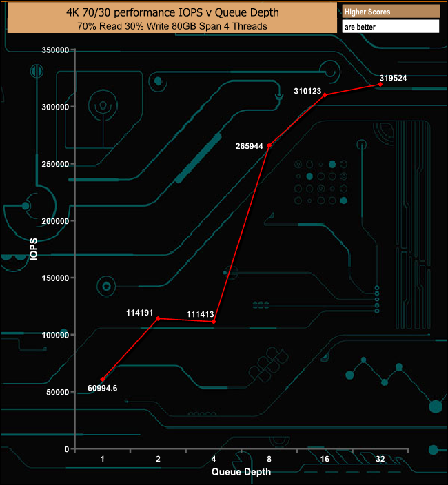Click the 150000 y-axis label
The height and width of the screenshot is (485, 448).
point(55,278)
